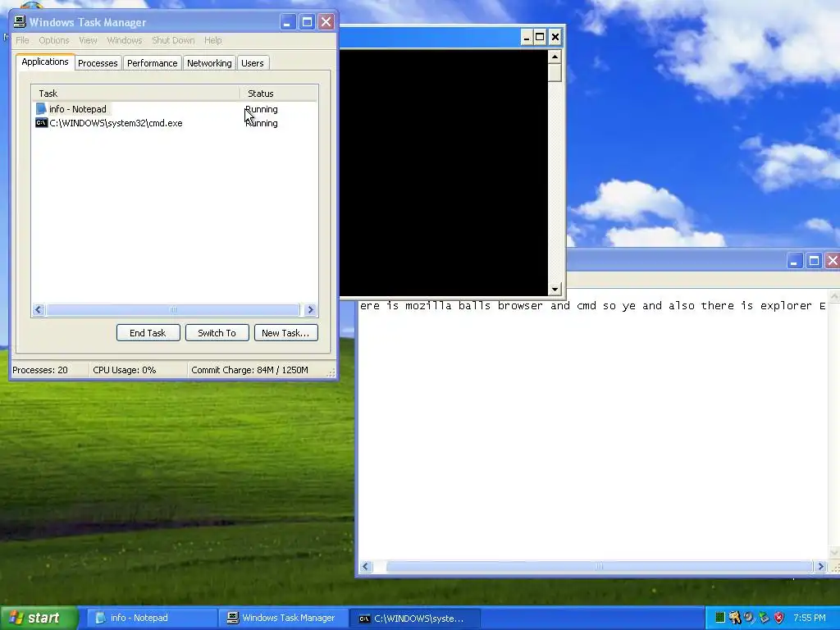Viewport: 840px width, 630px height.
Task: Click the Notepad icon in the task list
Action: [x=41, y=109]
